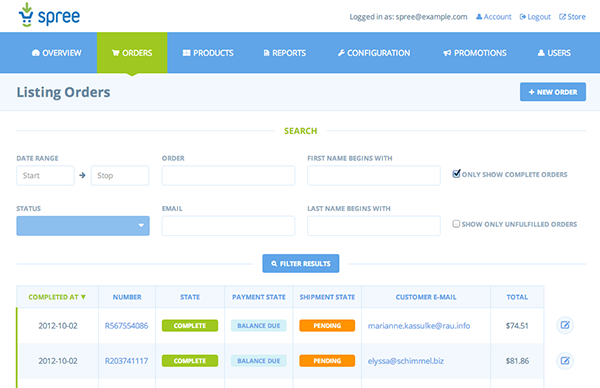600x388 pixels.
Task: Go to the Reports tab
Action: 285,53
